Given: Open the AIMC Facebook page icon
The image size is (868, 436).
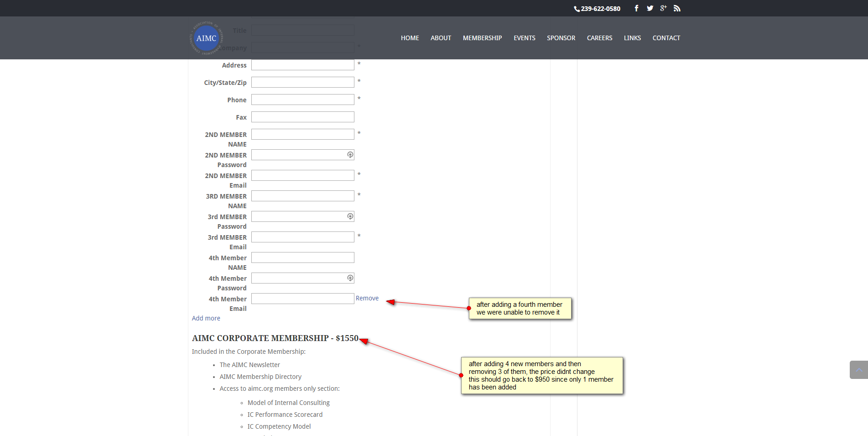Looking at the screenshot, I should pos(636,8).
